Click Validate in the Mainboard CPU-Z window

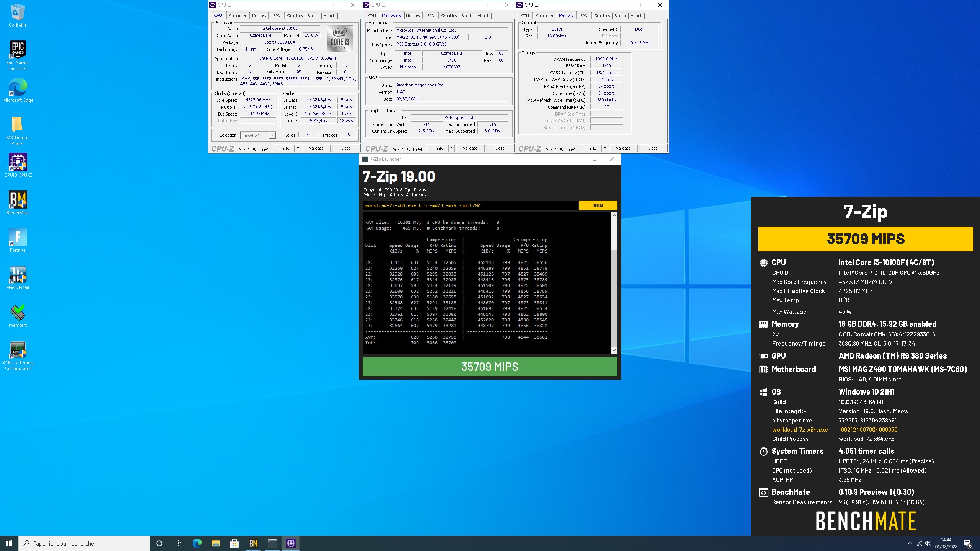coord(470,148)
